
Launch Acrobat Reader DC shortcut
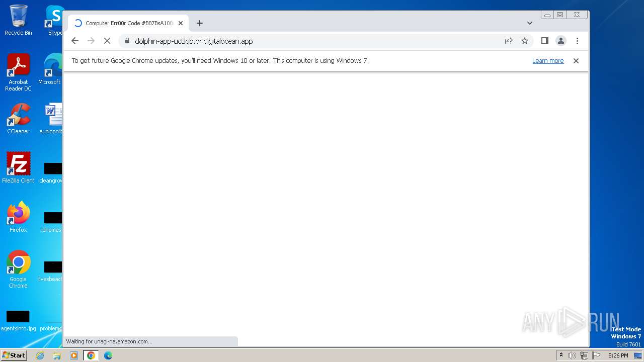(18, 72)
